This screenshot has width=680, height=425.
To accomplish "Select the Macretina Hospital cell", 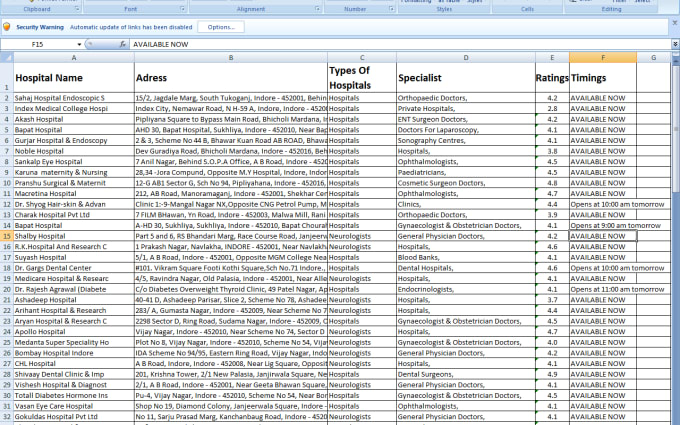I will [x=74, y=193].
